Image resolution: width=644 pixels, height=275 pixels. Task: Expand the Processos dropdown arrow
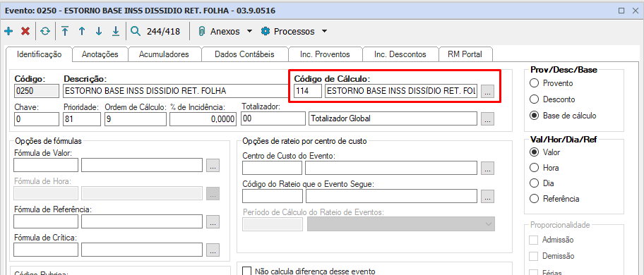(x=324, y=31)
